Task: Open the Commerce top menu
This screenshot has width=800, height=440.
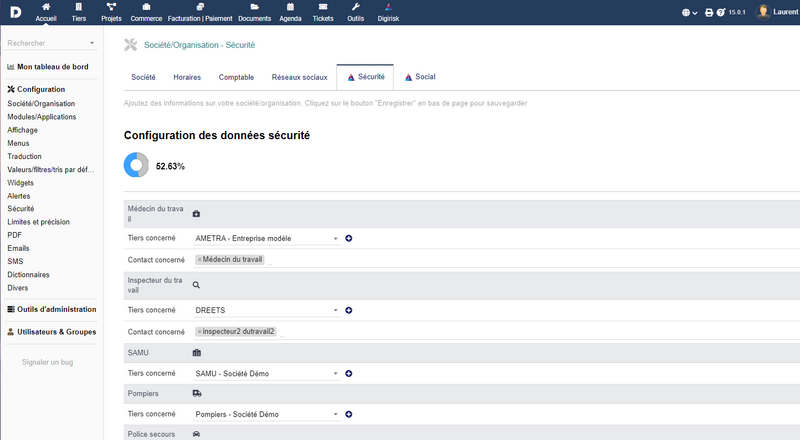Action: [146, 12]
